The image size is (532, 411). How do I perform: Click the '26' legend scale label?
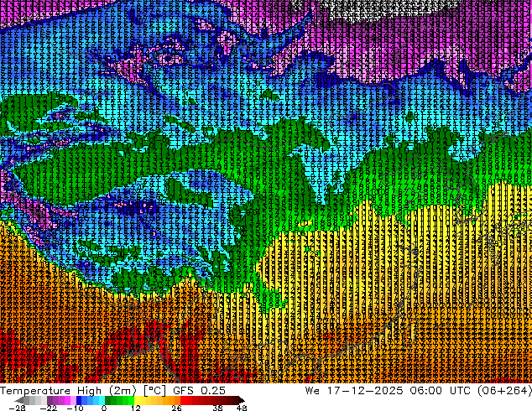click(176, 408)
